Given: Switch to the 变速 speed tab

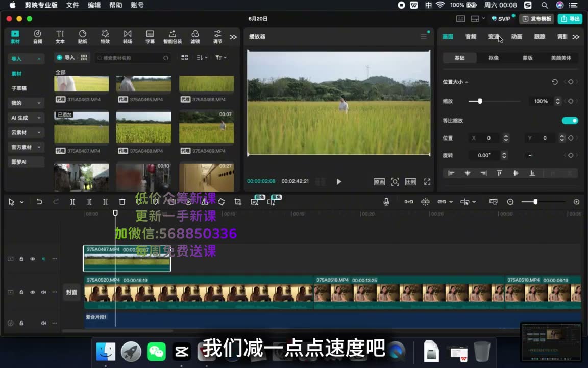Looking at the screenshot, I should pos(494,36).
